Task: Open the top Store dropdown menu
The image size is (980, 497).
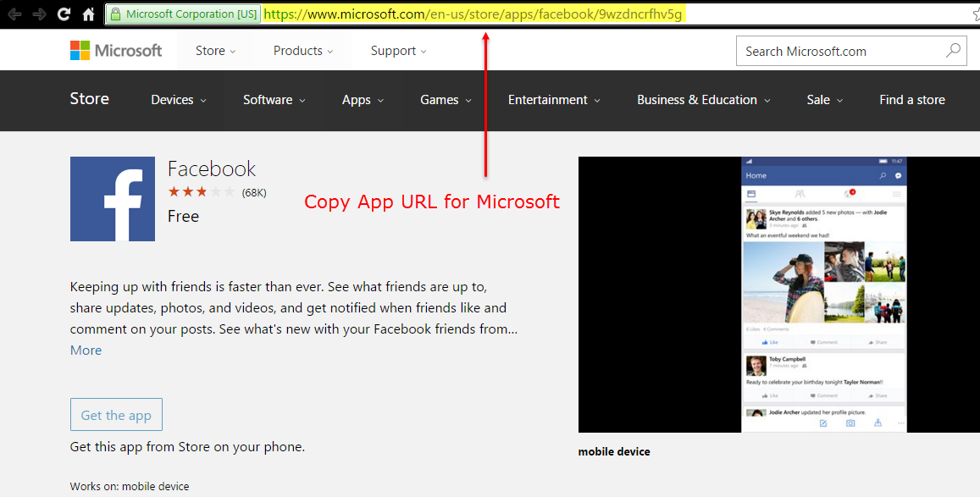Action: click(x=215, y=51)
